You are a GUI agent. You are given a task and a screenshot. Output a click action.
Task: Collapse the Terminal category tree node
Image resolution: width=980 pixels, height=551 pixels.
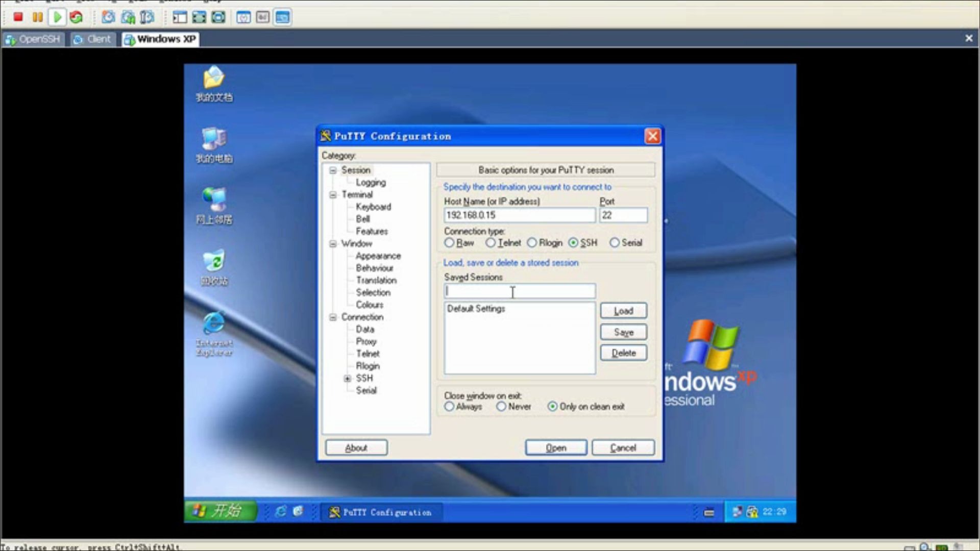(333, 195)
